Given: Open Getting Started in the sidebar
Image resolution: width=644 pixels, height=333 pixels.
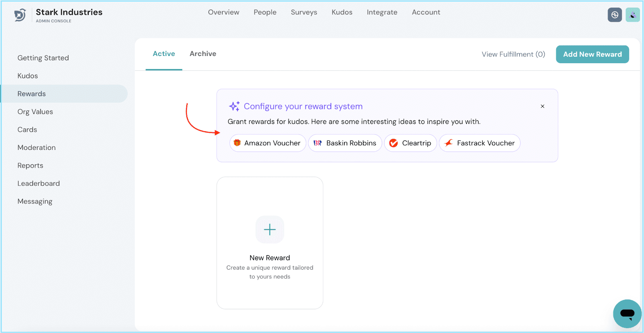Looking at the screenshot, I should click(x=43, y=58).
